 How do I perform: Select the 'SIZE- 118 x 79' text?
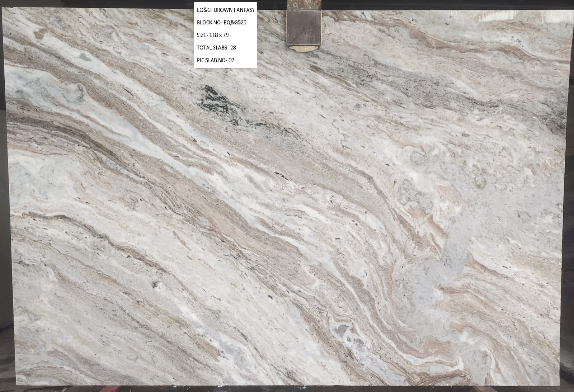(x=213, y=35)
